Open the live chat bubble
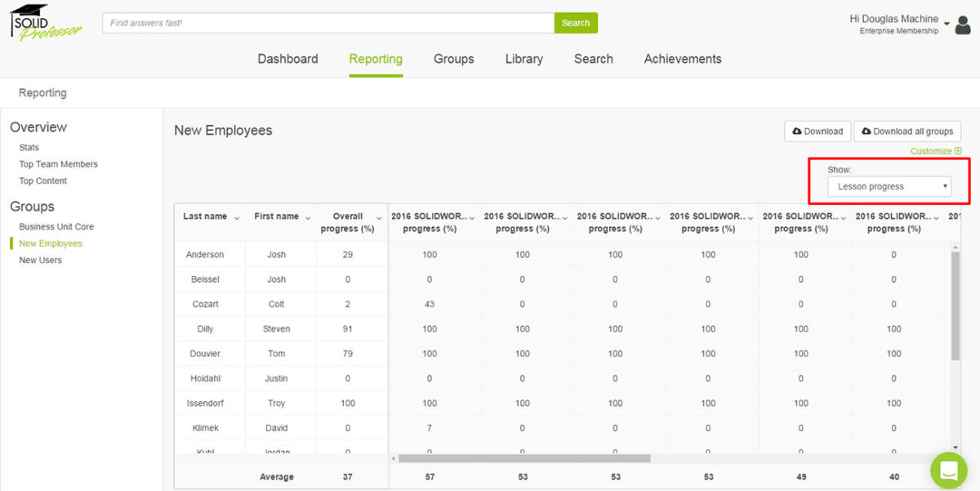The width and height of the screenshot is (980, 491). point(948,470)
